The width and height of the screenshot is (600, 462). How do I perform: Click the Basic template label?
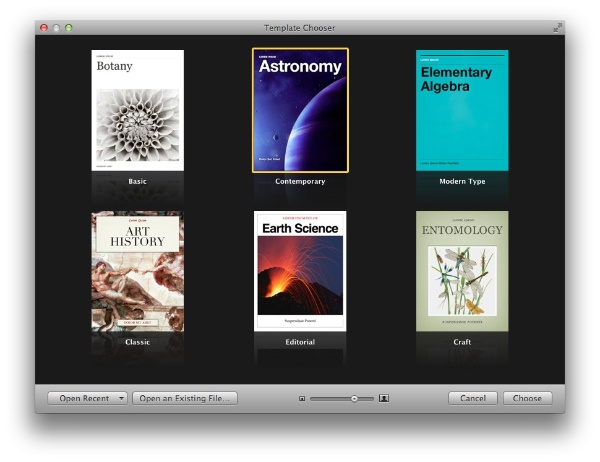coord(137,181)
